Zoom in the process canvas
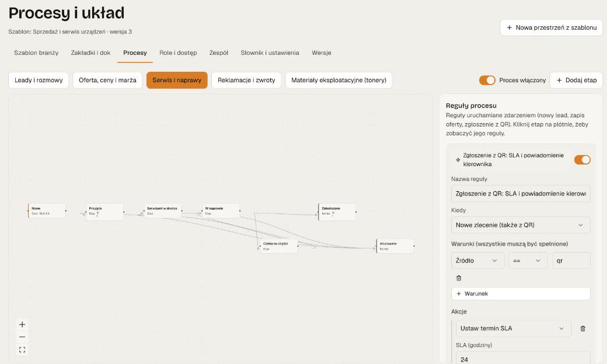The width and height of the screenshot is (607, 364). pos(22,324)
